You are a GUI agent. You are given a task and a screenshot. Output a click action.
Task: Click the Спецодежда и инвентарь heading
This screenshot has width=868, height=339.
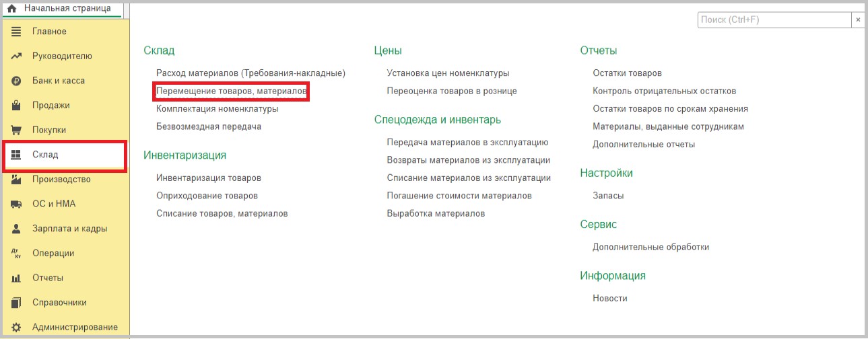[438, 120]
